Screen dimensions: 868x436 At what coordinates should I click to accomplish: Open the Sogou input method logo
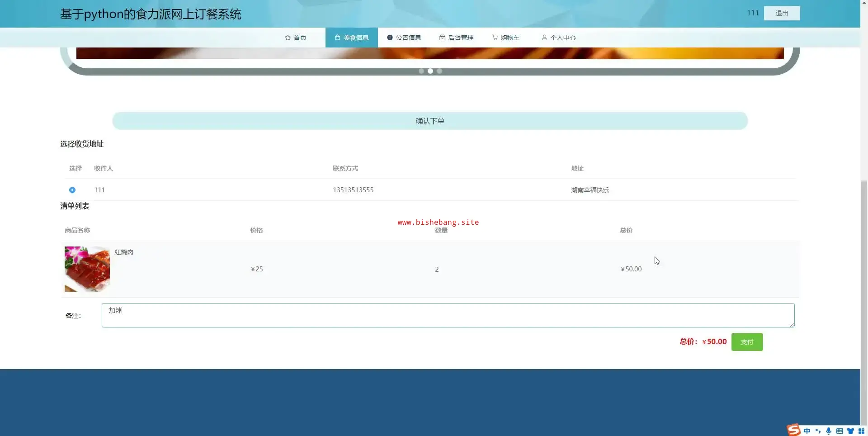point(794,430)
